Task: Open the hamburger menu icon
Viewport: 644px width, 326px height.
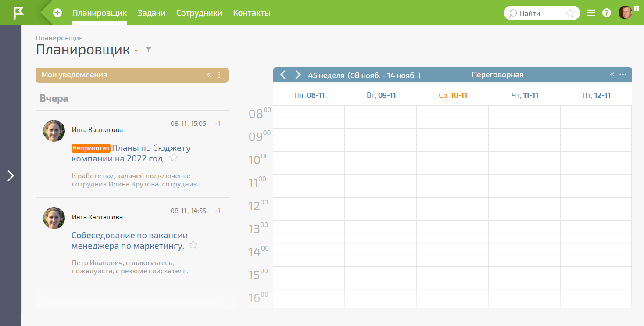Action: pos(591,13)
